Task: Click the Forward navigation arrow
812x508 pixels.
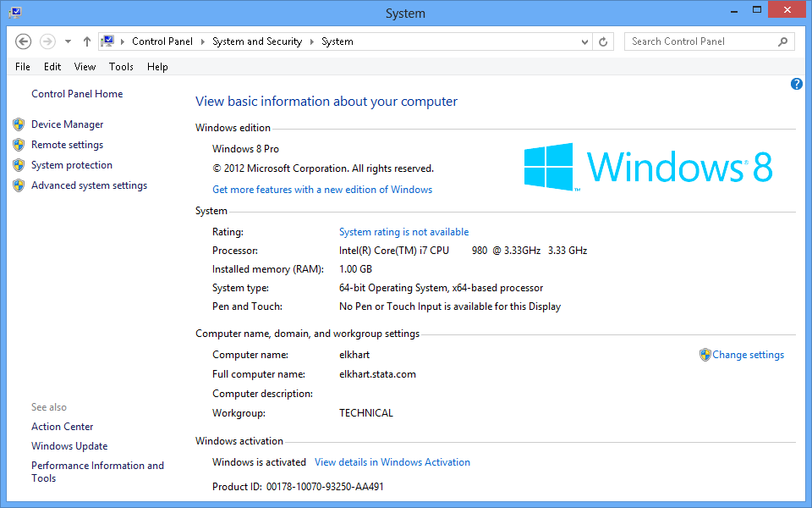Action: (x=47, y=41)
